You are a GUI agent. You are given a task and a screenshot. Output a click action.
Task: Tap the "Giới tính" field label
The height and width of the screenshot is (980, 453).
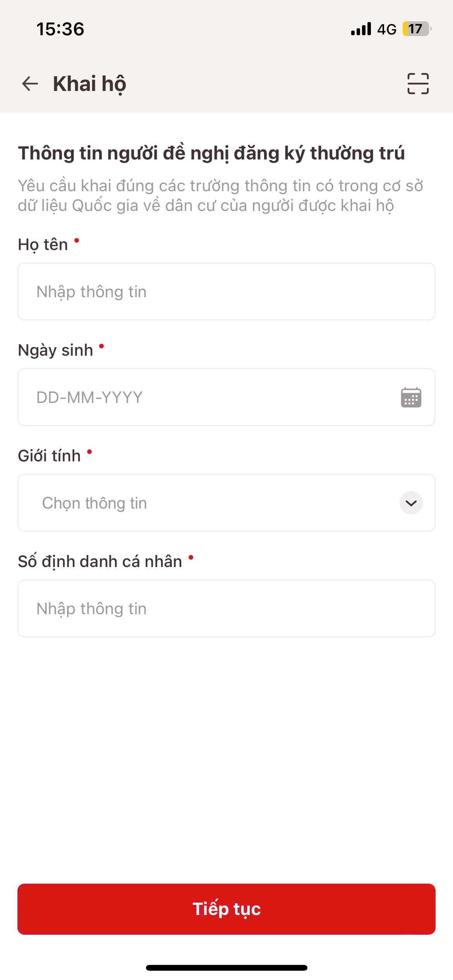click(49, 456)
